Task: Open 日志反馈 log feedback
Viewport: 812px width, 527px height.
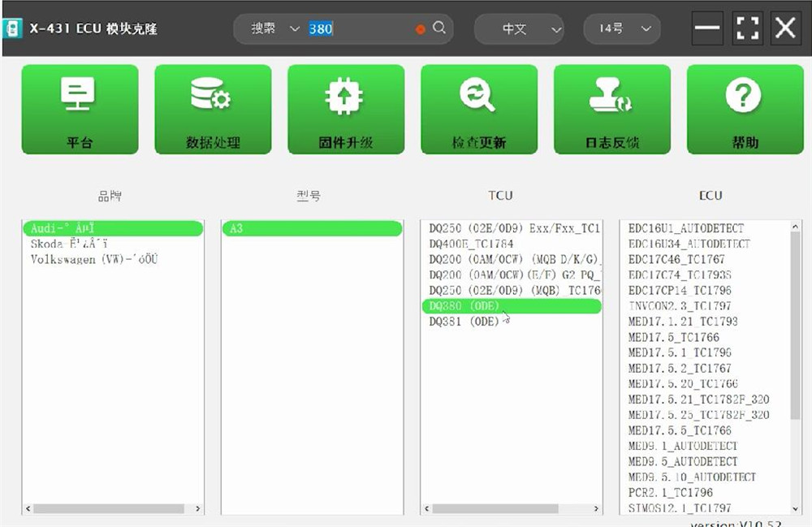Action: (612, 108)
